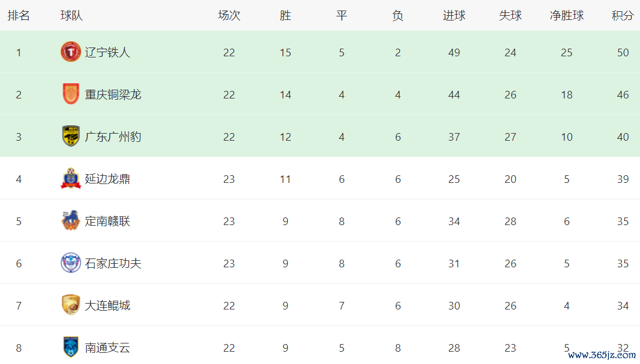Click the 场次 column header
Screen dimensions: 640x364
pyautogui.click(x=229, y=16)
